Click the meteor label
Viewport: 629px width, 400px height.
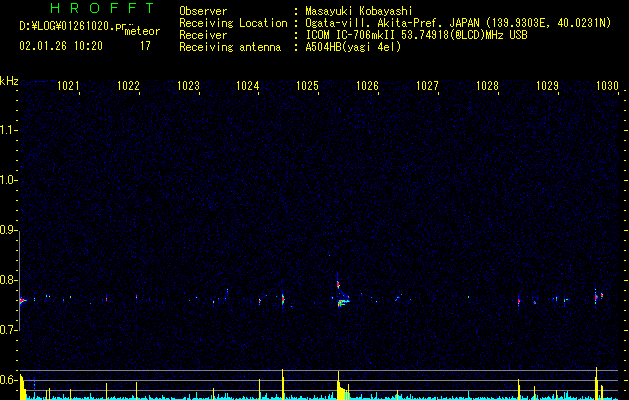(142, 31)
